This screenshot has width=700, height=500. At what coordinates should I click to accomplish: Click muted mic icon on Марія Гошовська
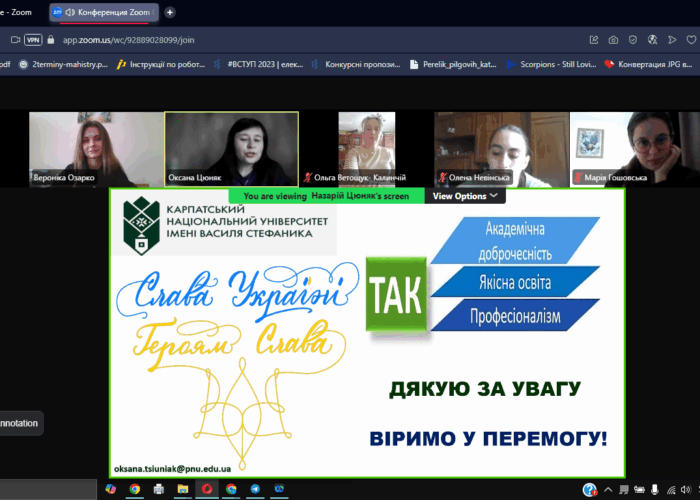pyautogui.click(x=577, y=178)
